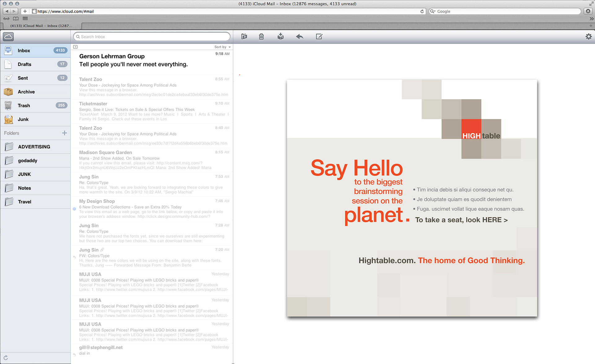The height and width of the screenshot is (364, 595).
Task: Open the Inbox mailbox
Action: tap(35, 50)
